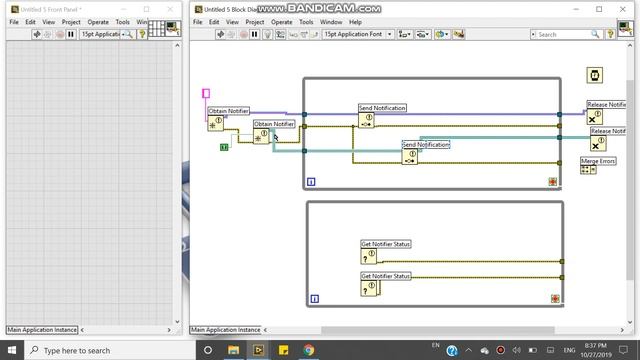Image resolution: width=640 pixels, height=360 pixels.
Task: Open File Explorer from taskbar
Action: pos(233,350)
